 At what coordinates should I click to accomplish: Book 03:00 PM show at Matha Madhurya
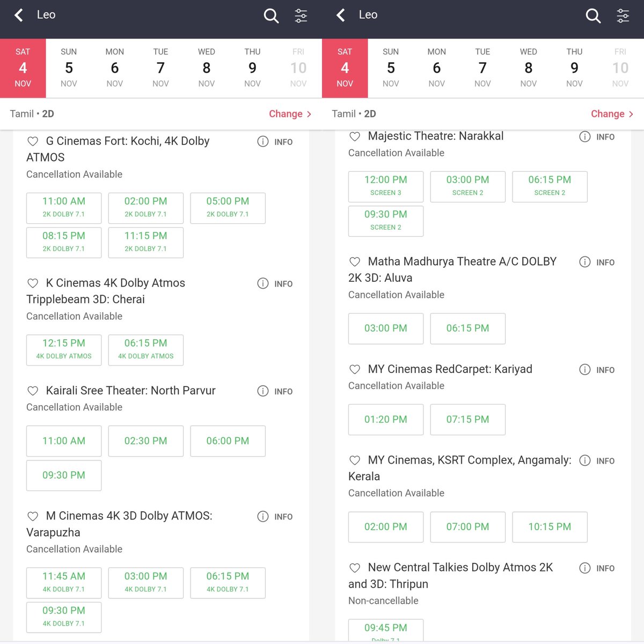pos(386,328)
